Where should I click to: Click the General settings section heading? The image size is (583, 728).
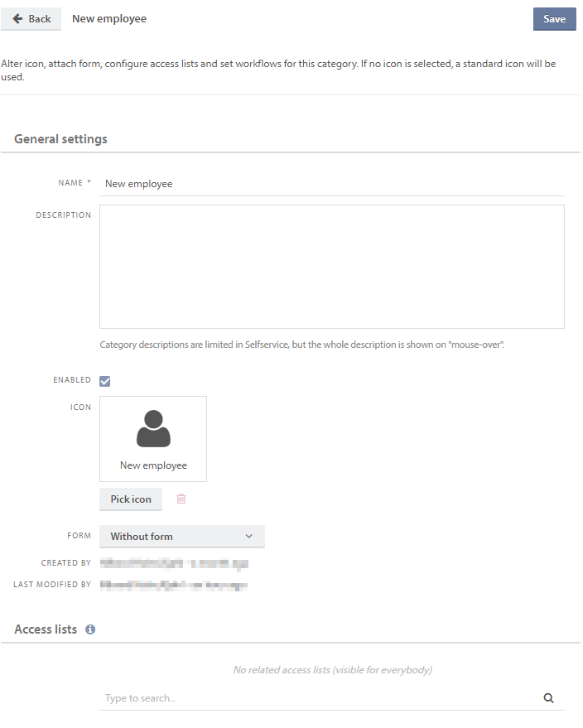pyautogui.click(x=60, y=139)
